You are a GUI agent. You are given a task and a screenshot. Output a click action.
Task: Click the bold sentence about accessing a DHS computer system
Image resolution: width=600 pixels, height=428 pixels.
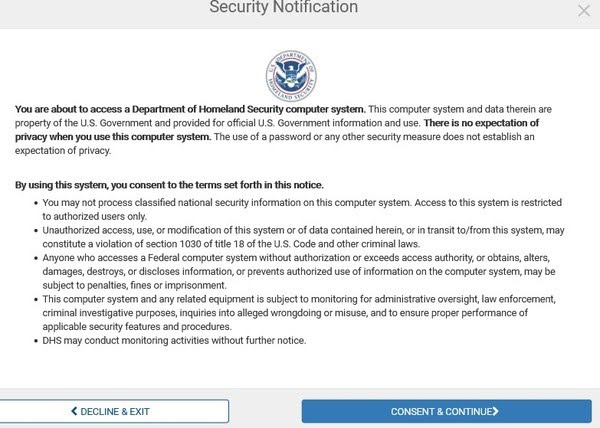tap(190, 108)
